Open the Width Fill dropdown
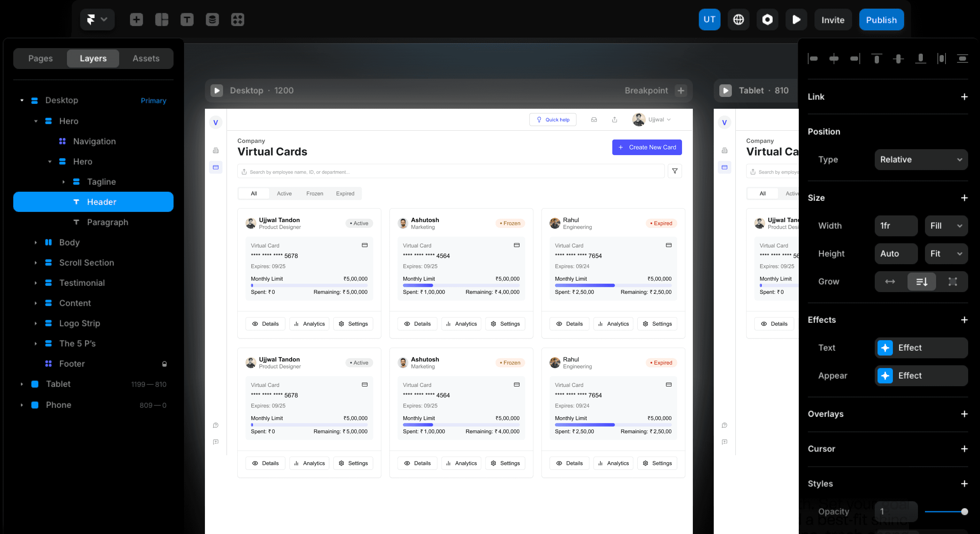This screenshot has width=980, height=534. coord(946,226)
